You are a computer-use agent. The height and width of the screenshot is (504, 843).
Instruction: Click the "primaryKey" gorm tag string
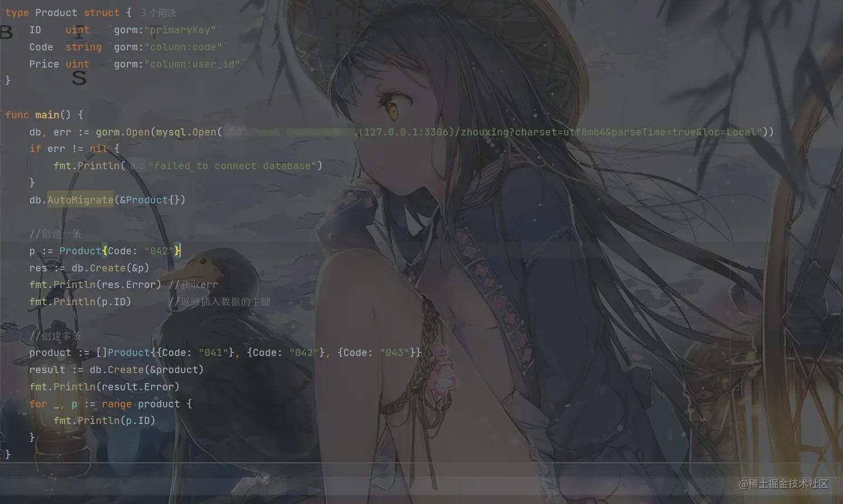[180, 30]
